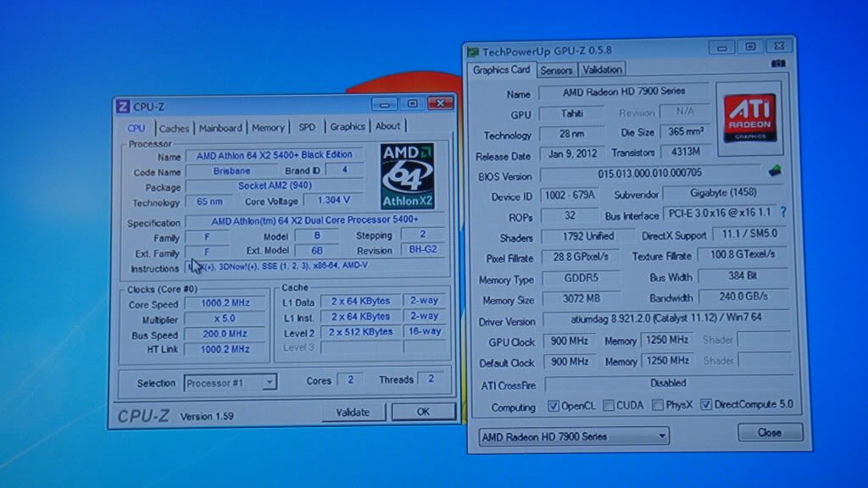Screen dimensions: 868x488
Task: Click the green BIOS save chip icon
Action: [x=775, y=171]
